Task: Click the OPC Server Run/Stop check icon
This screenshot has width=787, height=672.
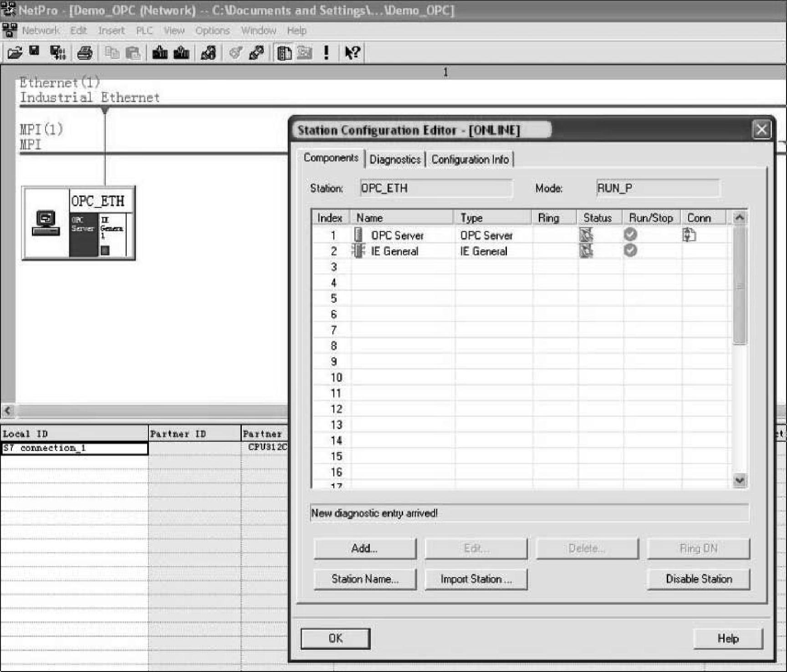Action: (631, 235)
